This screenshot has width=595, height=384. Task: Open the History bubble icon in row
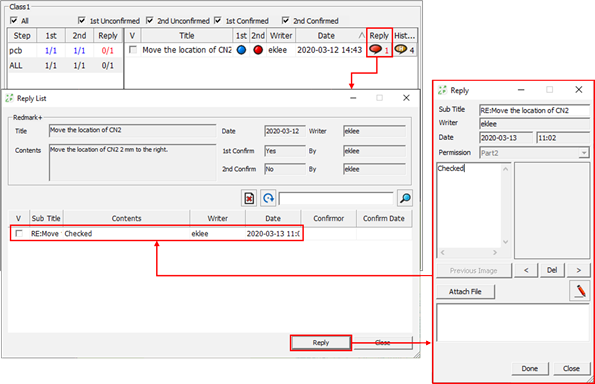[401, 49]
